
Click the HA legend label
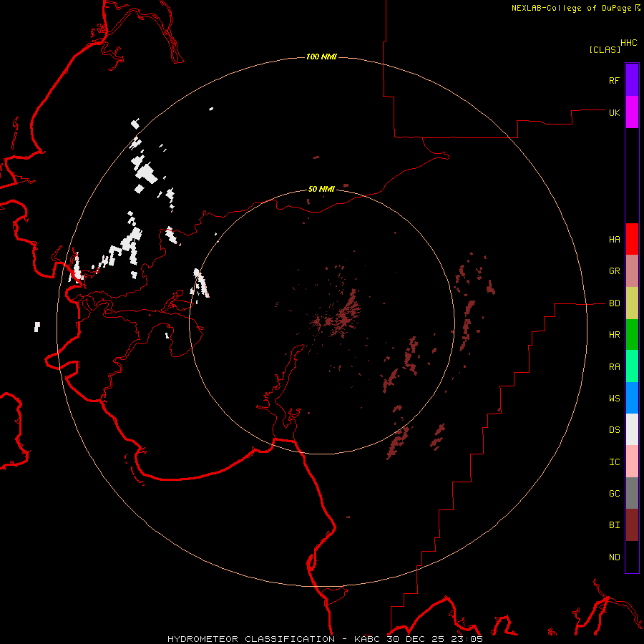615,240
